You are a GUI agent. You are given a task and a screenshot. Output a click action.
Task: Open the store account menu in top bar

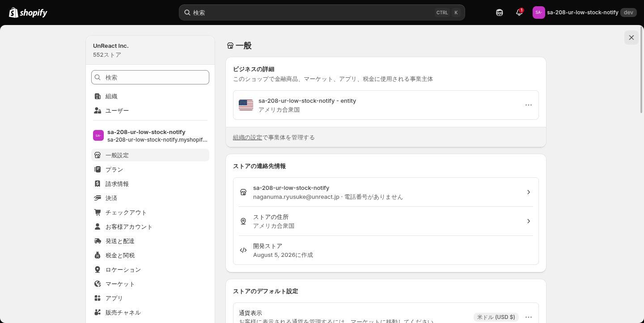(585, 13)
